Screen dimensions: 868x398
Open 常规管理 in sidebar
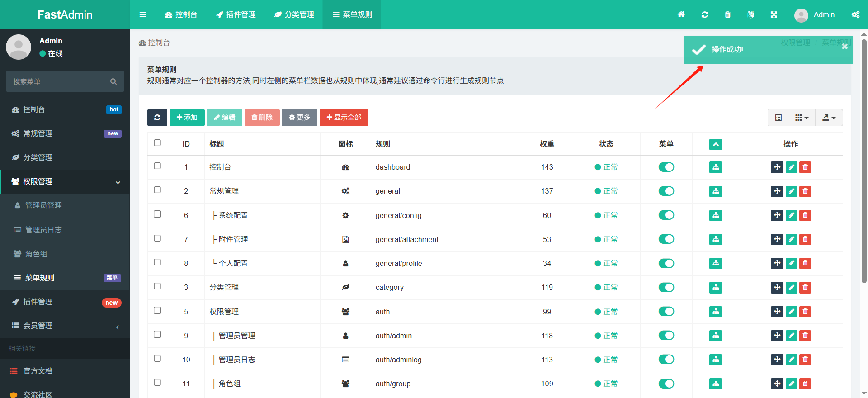tap(65, 133)
